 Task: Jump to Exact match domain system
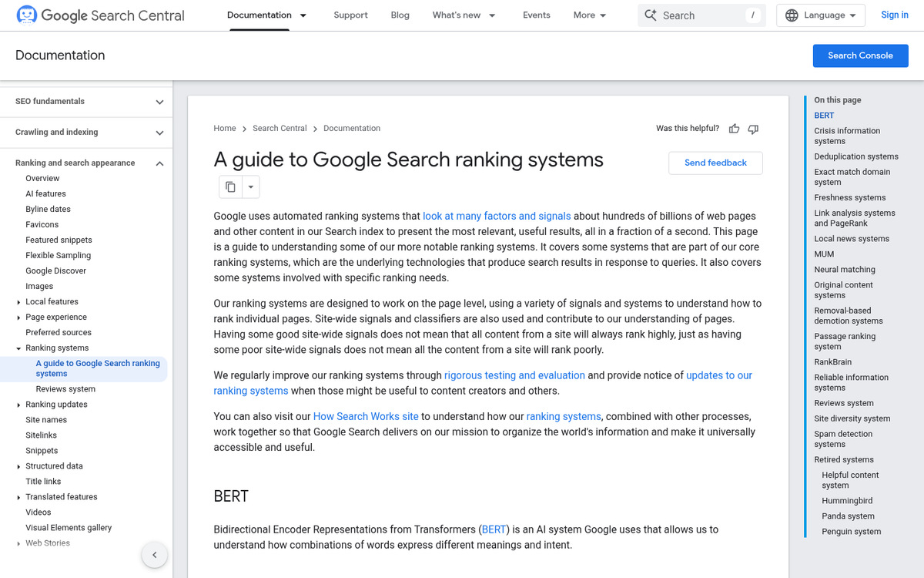[x=852, y=177]
